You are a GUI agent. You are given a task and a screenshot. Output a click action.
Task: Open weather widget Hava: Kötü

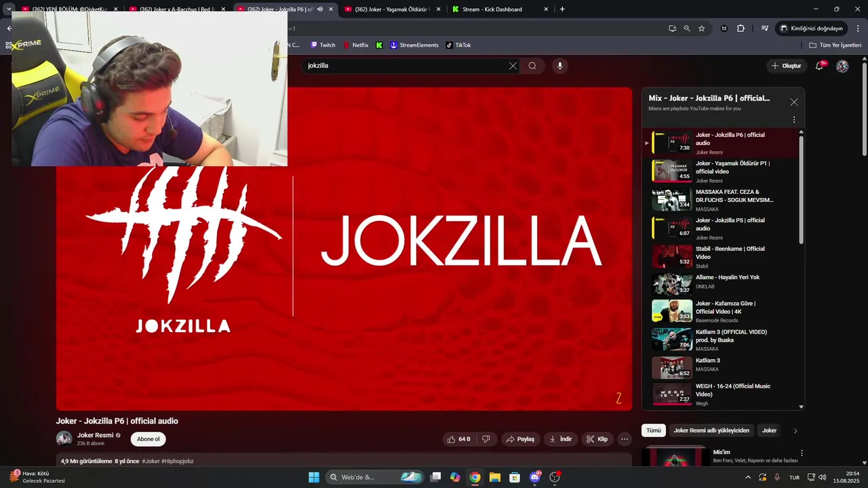(x=37, y=477)
